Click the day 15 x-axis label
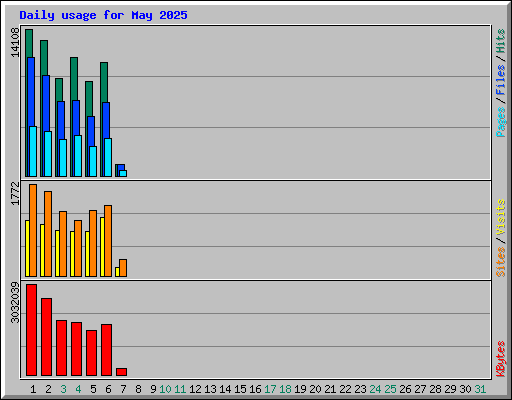The width and height of the screenshot is (512, 400). pos(240,389)
